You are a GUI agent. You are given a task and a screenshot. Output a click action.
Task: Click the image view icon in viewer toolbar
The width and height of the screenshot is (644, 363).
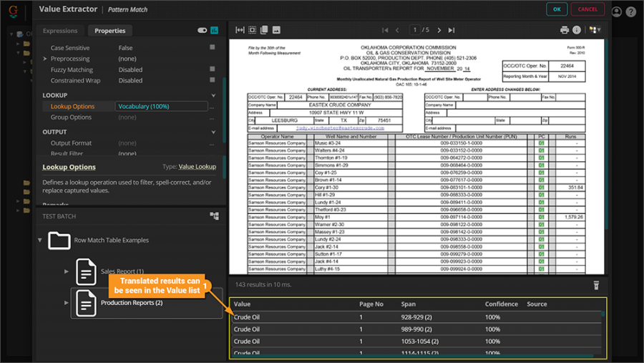276,30
